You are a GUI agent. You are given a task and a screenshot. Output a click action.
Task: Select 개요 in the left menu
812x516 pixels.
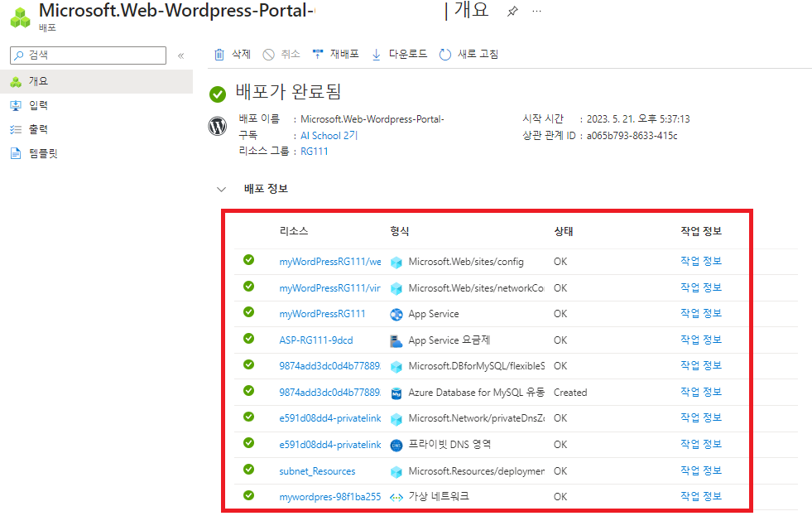[x=96, y=81]
